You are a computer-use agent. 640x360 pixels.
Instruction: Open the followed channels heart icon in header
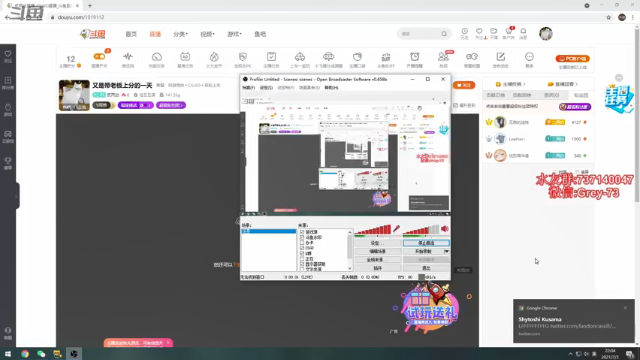click(479, 31)
